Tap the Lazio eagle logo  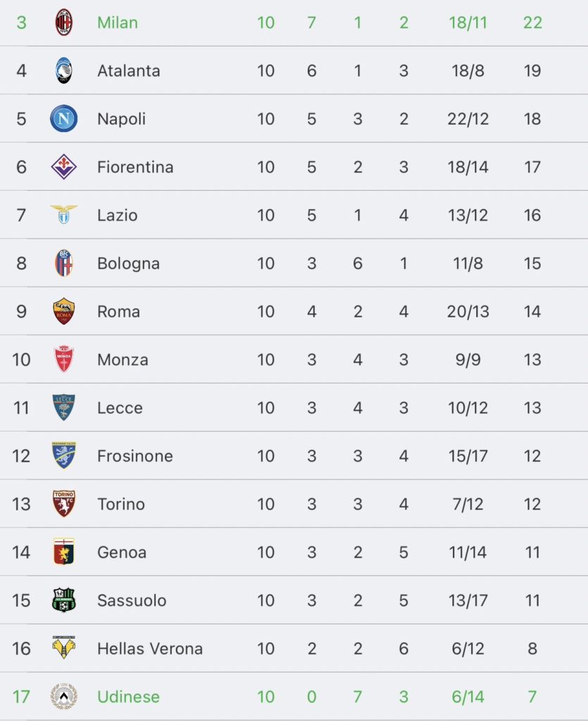pyautogui.click(x=64, y=215)
